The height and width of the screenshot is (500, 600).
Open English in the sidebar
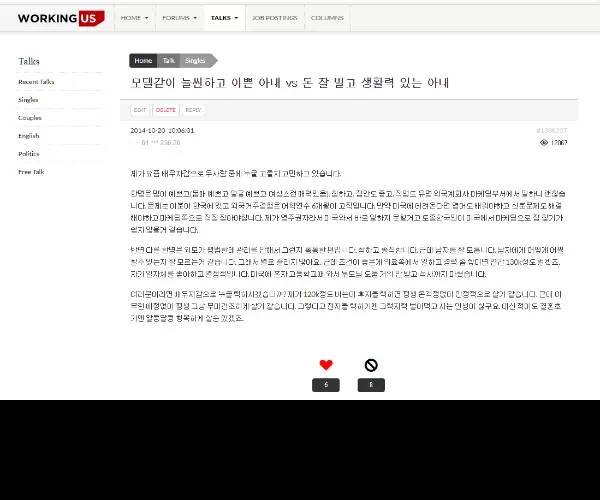pos(29,136)
